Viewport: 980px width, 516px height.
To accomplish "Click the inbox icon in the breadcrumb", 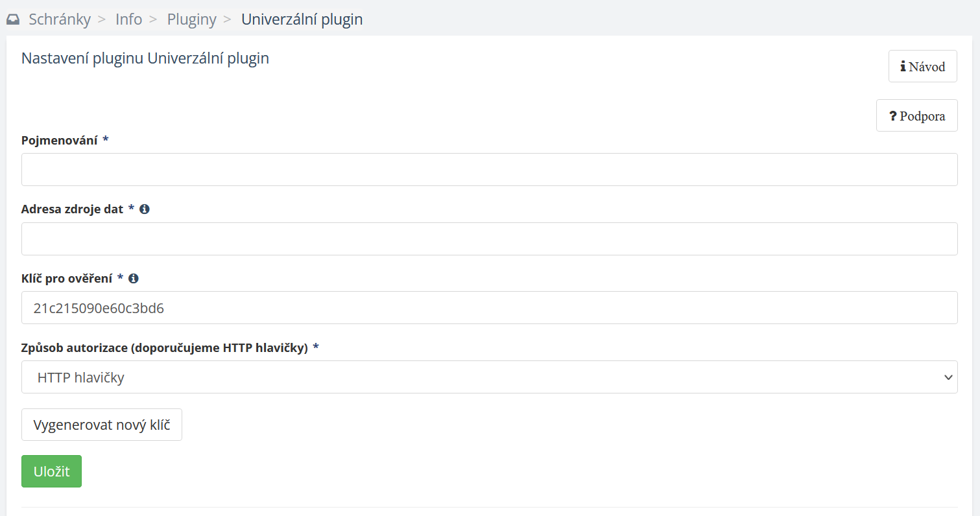I will tap(13, 19).
